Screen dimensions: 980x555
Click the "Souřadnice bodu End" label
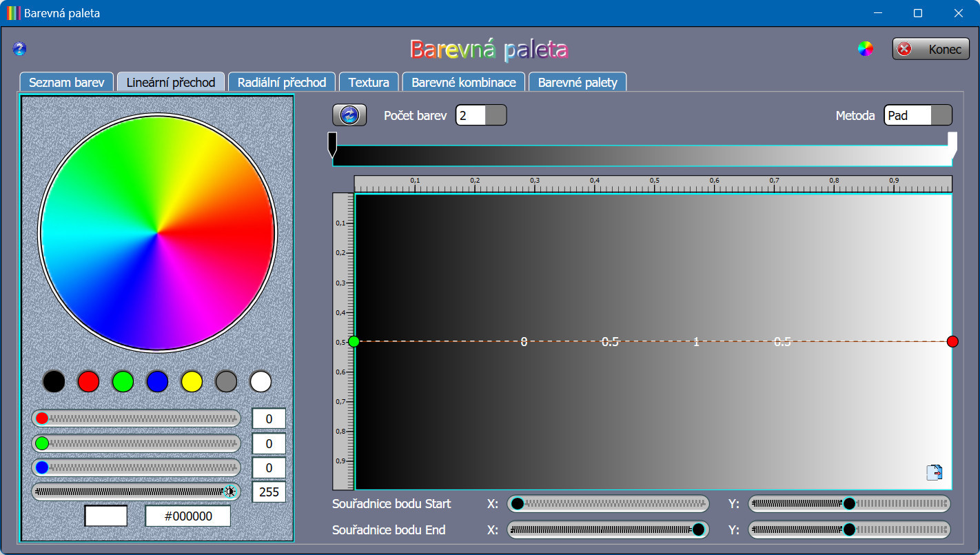(x=389, y=529)
